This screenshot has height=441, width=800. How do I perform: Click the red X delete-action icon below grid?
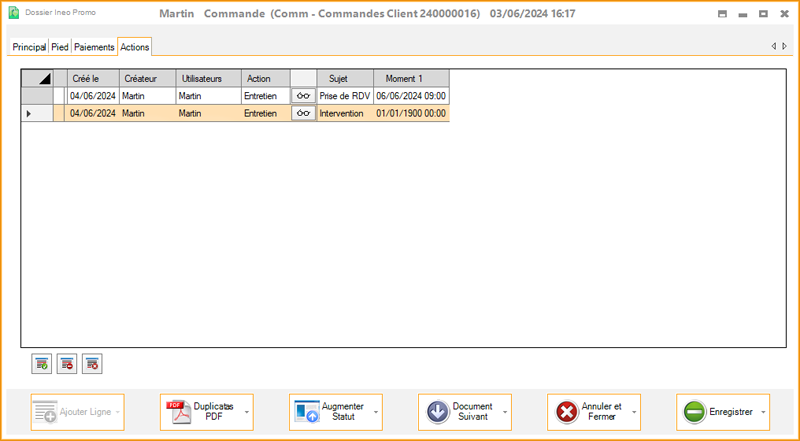tap(92, 364)
